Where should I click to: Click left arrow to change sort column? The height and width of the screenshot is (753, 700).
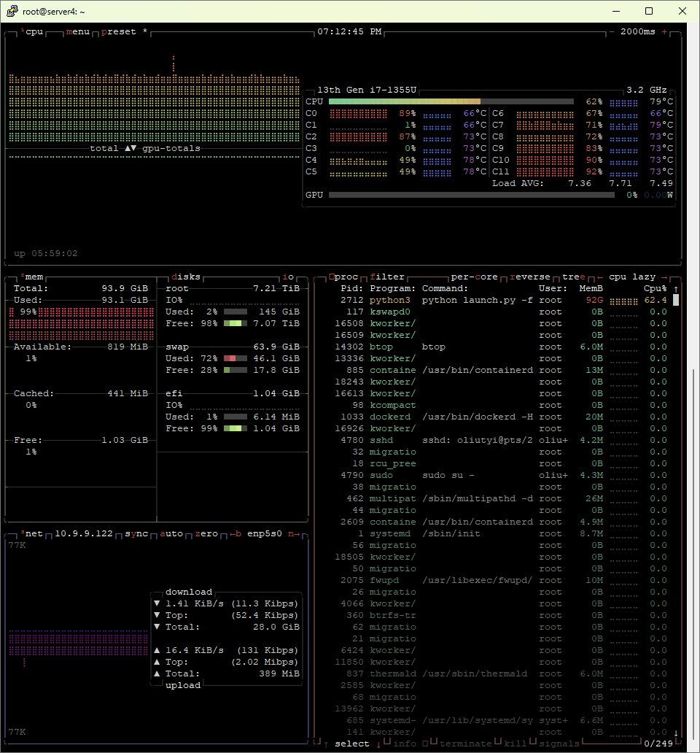600,277
